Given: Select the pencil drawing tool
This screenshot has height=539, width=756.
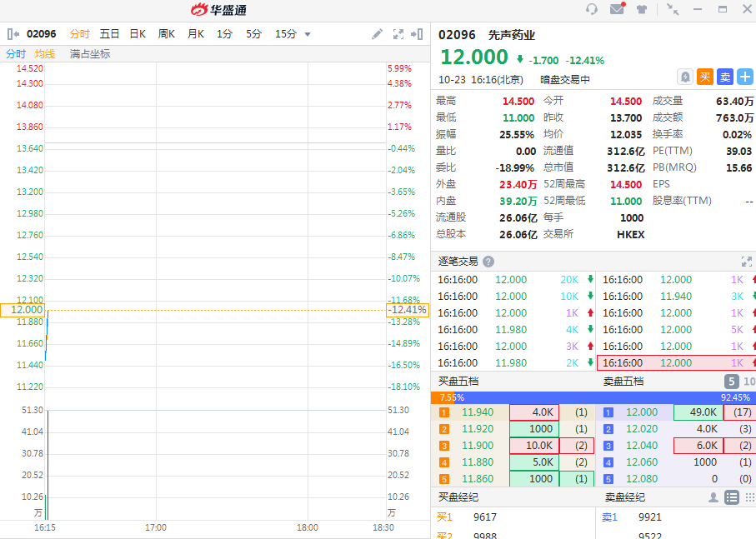Looking at the screenshot, I should (378, 34).
